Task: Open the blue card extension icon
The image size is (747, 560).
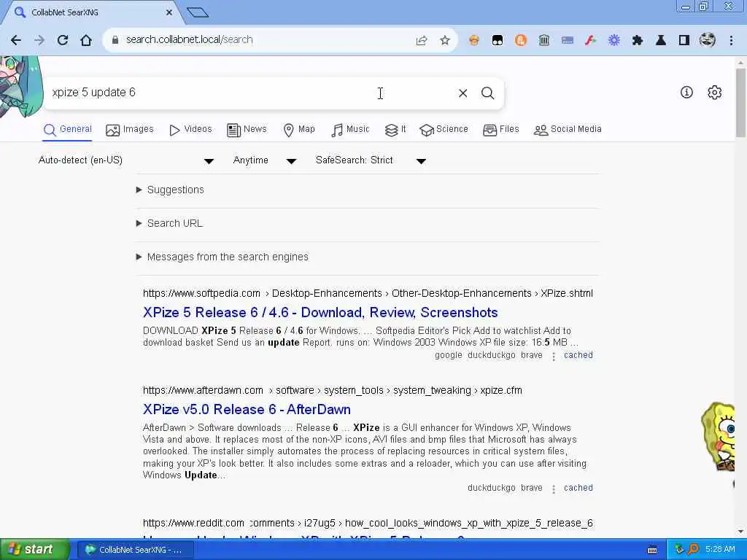Action: pos(568,41)
